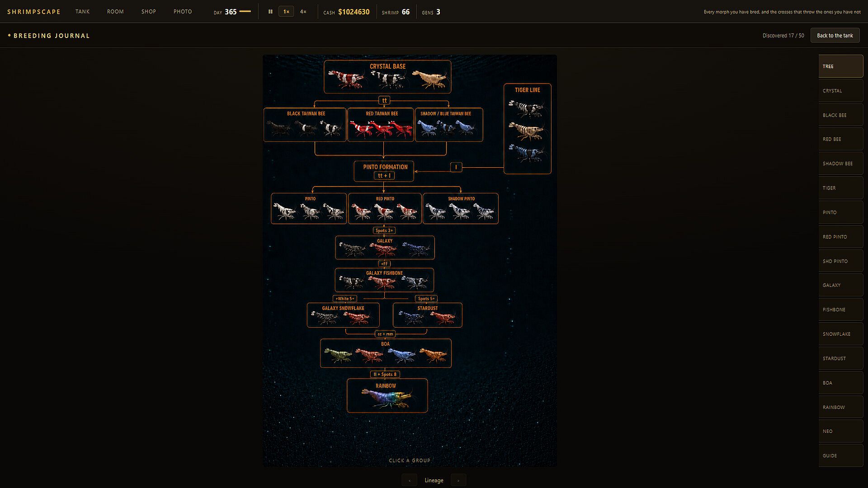Select the red Galaxy shrimp
The width and height of the screenshot is (868, 488).
(x=383, y=249)
